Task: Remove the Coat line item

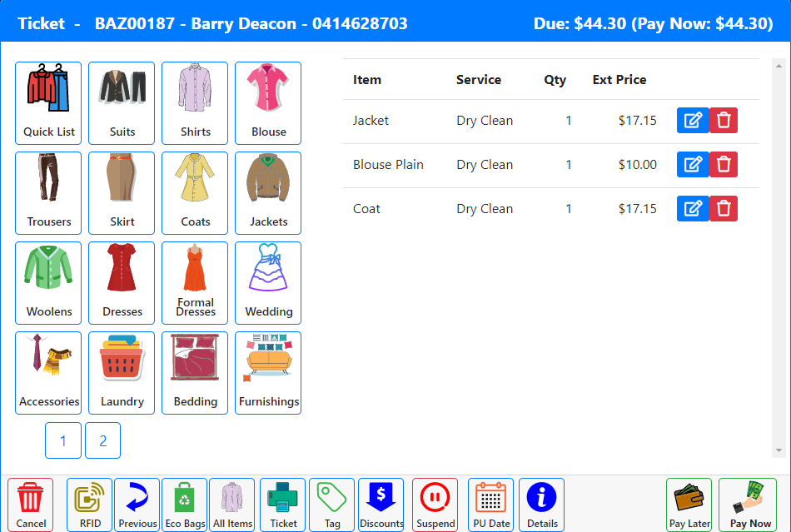Action: [x=724, y=208]
